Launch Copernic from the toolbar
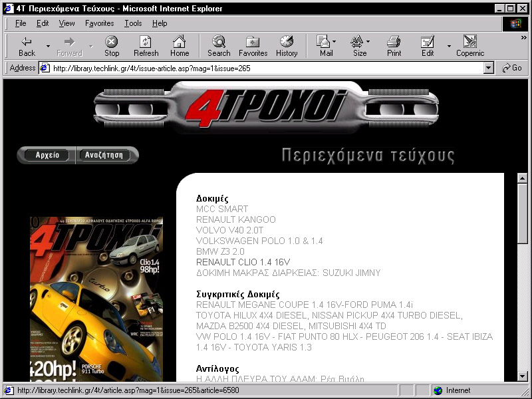The image size is (532, 399). coord(470,47)
